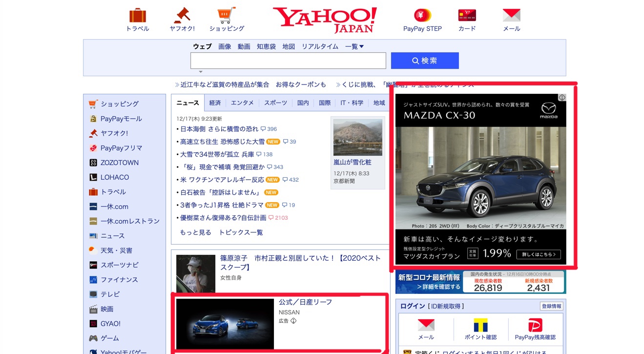The width and height of the screenshot is (644, 354).
Task: Open the 嵐山が雪化粧 photo thumbnail
Action: click(357, 138)
